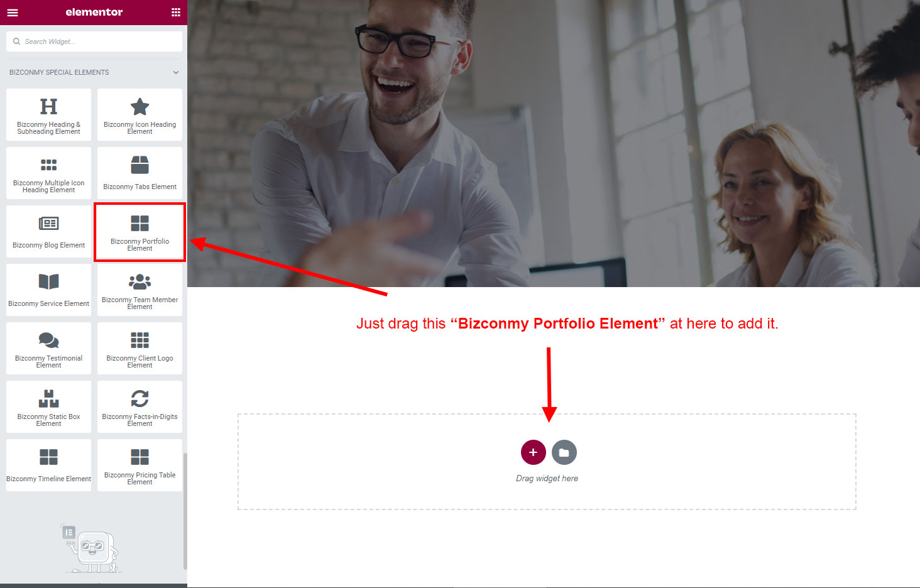Pick the Bizconmy Tabs Element widget

coord(140,173)
